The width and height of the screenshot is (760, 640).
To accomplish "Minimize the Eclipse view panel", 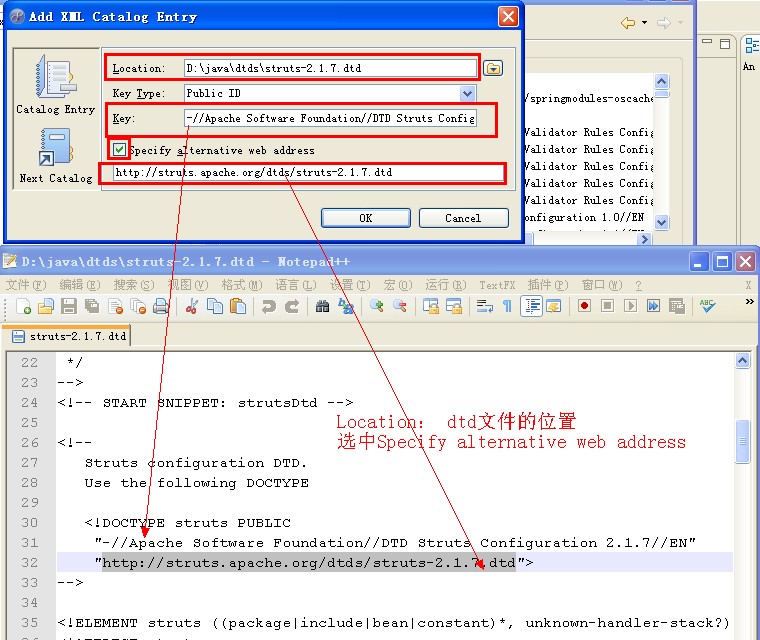I will (x=707, y=43).
